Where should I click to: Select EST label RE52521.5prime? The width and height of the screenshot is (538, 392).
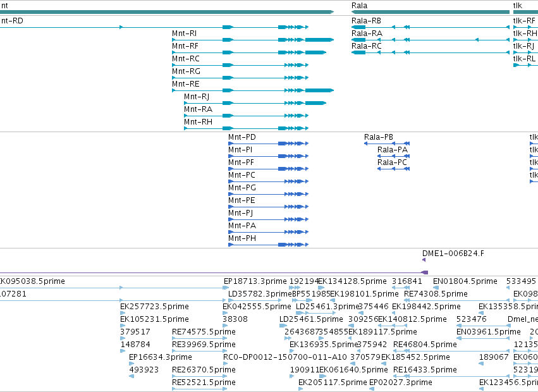(204, 383)
